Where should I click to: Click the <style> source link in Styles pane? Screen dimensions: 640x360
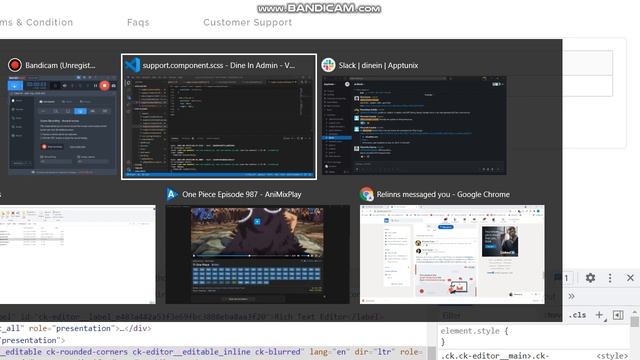[612, 356]
